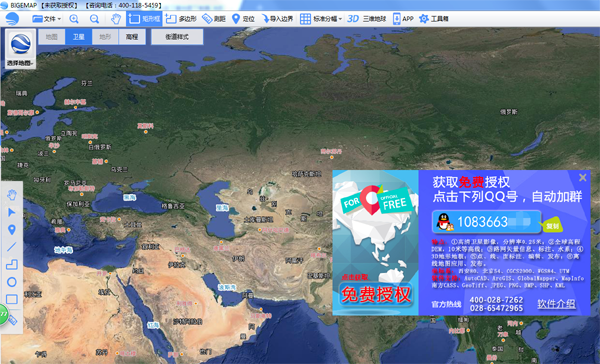Image resolution: width=600 pixels, height=364 pixels.
Task: Switch to the 地图 map layer tab
Action: (52, 37)
